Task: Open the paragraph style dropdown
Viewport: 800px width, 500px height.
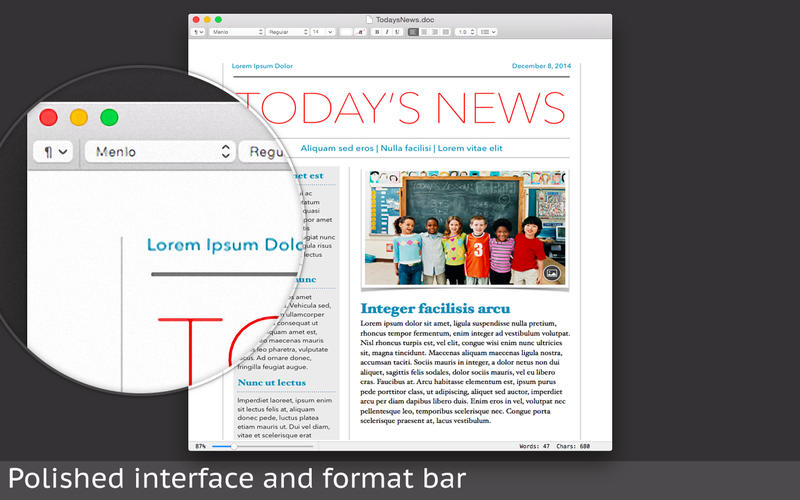Action: 199,32
